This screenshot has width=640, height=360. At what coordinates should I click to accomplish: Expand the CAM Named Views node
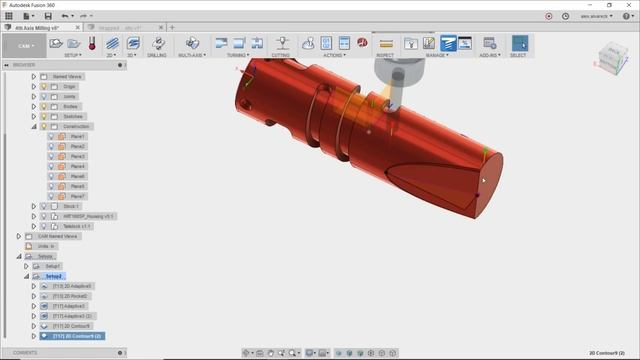[x=19, y=236]
